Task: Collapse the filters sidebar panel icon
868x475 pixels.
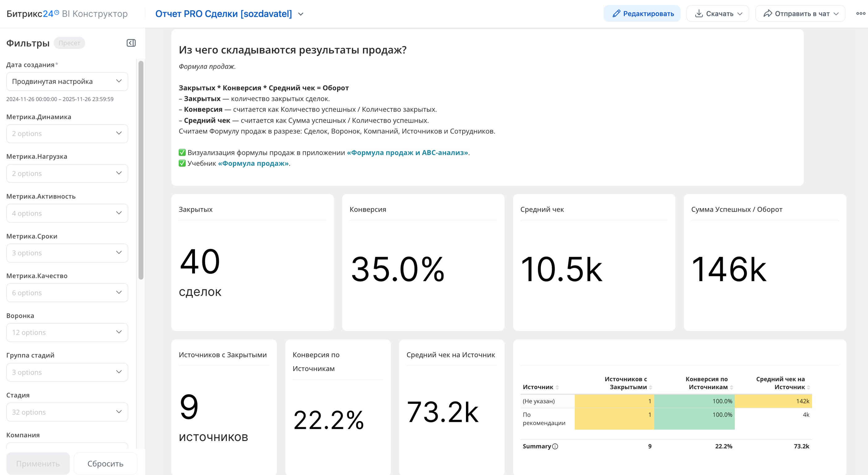Action: click(131, 43)
